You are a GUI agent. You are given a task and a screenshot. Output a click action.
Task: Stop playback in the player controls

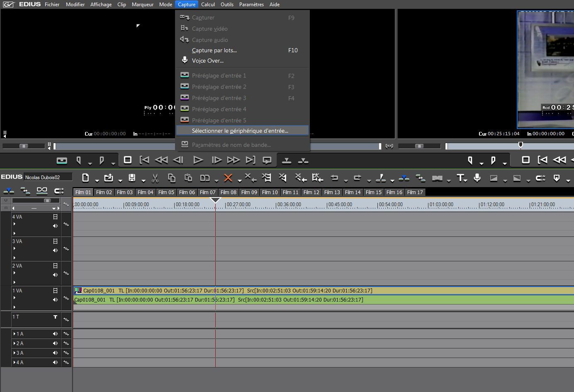[128, 160]
